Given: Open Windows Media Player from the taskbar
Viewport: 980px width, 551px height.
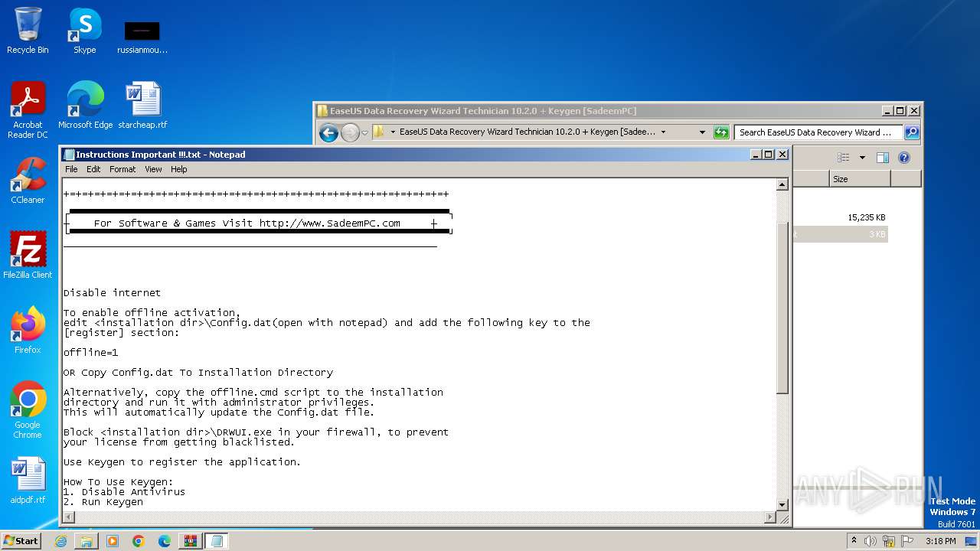Looking at the screenshot, I should pos(113,541).
